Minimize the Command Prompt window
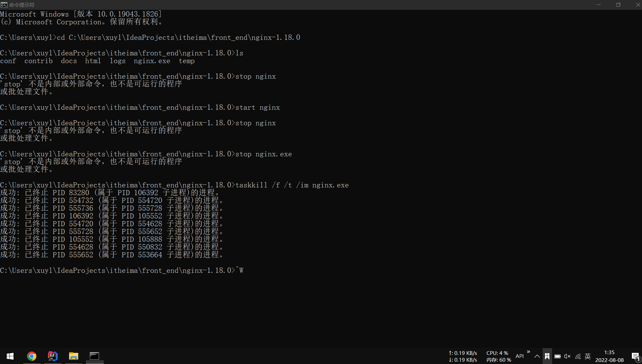Screen dimensions: 642x364 (x=599, y=5)
